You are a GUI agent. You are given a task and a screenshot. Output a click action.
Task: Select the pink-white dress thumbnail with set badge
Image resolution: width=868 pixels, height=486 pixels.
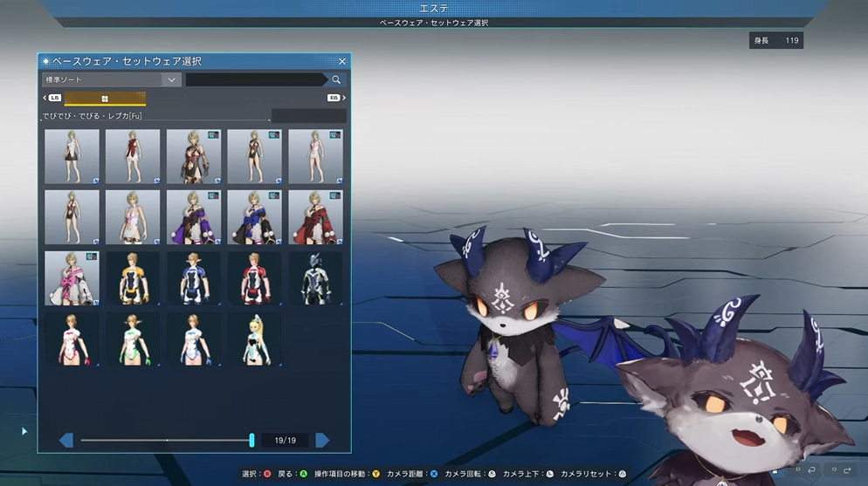tap(315, 156)
